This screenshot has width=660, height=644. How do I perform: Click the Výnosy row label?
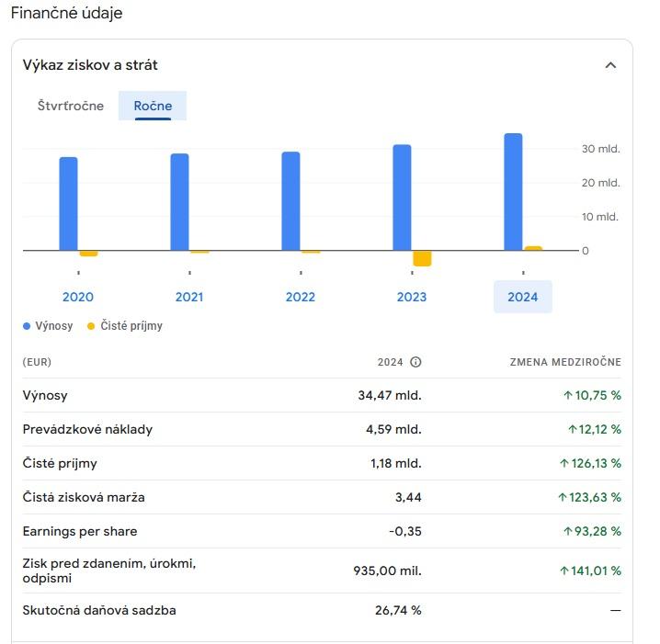coord(45,396)
